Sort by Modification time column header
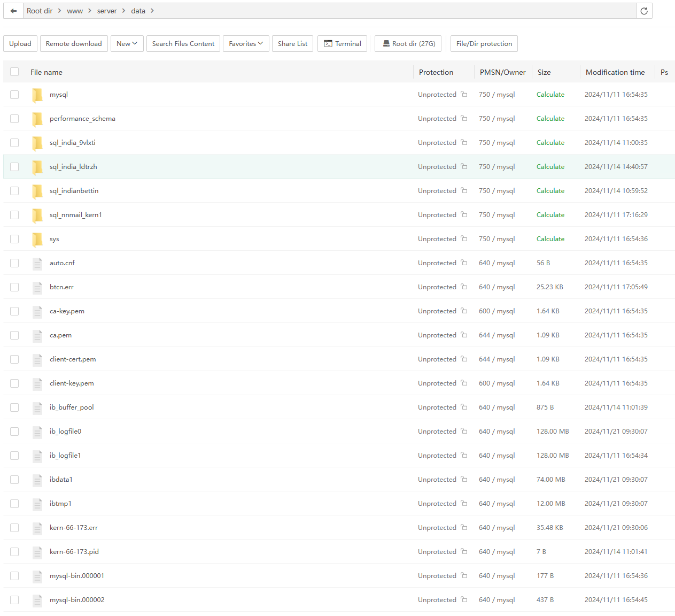 615,72
